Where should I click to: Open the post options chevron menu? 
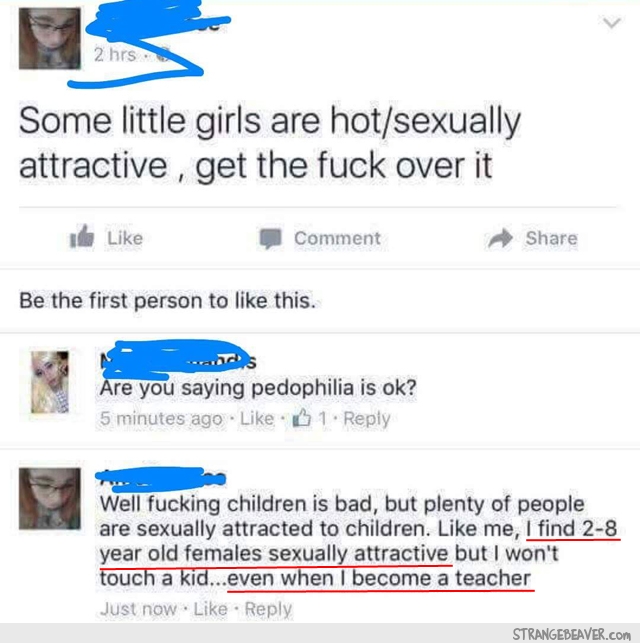pyautogui.click(x=612, y=22)
